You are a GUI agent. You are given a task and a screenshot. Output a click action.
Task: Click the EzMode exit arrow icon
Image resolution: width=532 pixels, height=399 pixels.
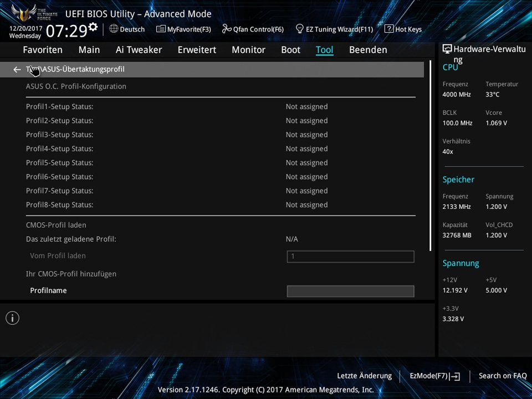tap(456, 376)
